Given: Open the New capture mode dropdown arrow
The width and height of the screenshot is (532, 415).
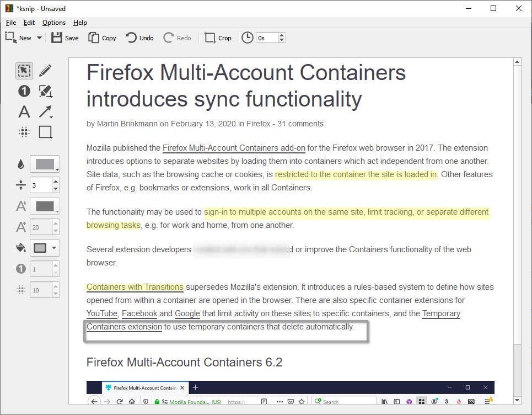Looking at the screenshot, I should click(39, 38).
